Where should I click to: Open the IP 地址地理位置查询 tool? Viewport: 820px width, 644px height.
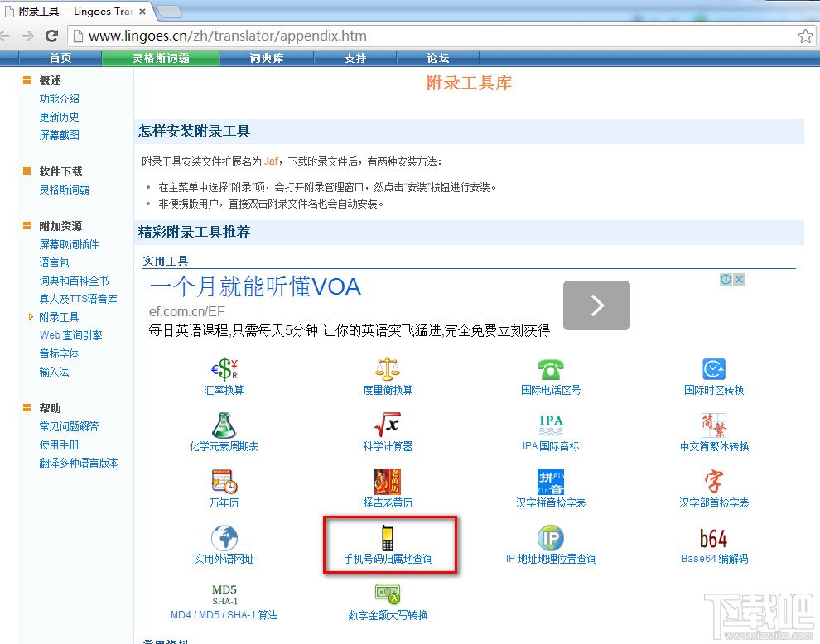click(549, 544)
